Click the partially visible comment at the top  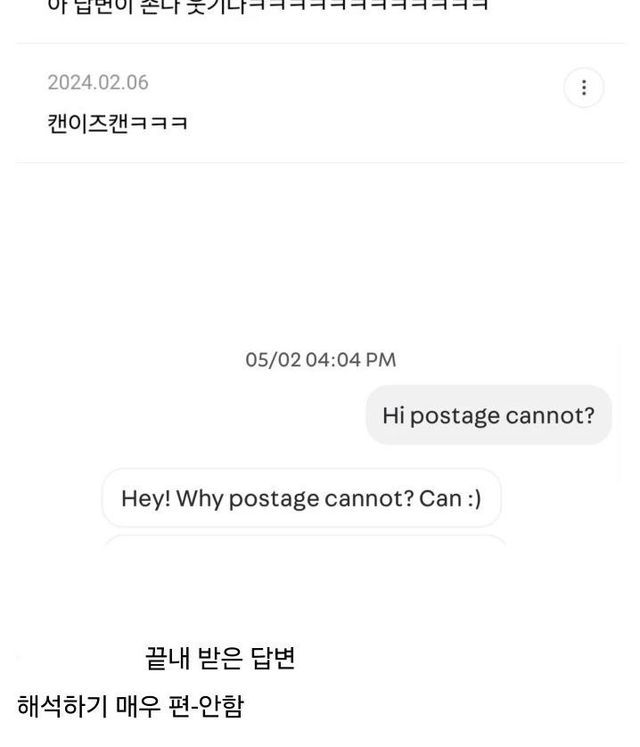(x=268, y=6)
